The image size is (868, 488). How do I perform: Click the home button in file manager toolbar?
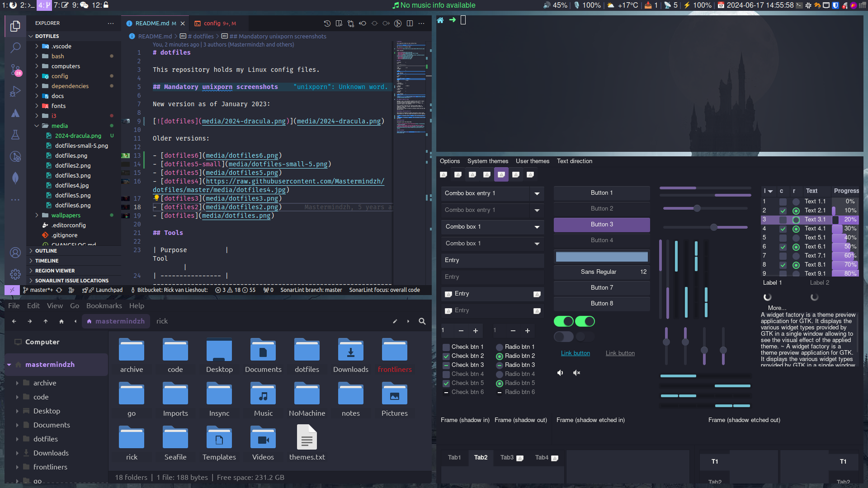[x=61, y=321]
